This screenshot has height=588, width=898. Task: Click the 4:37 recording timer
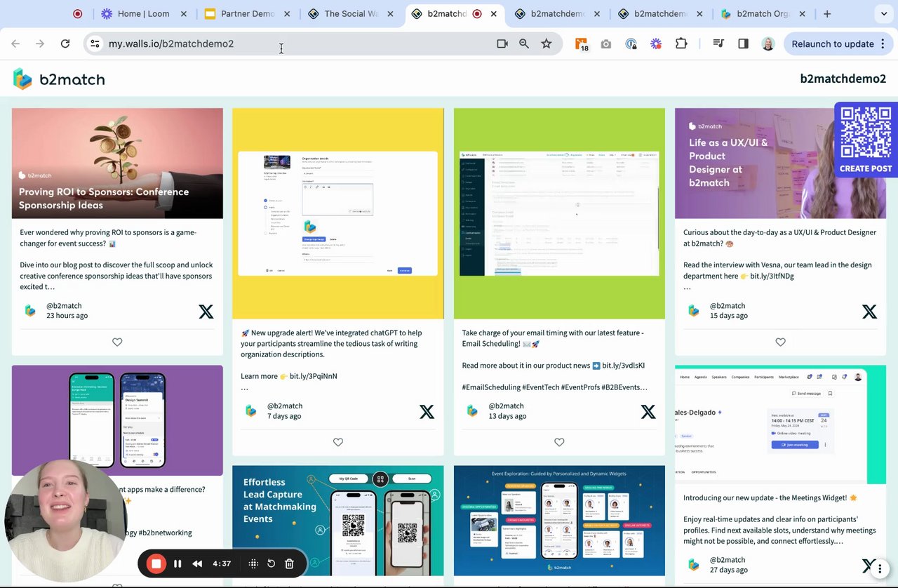[222, 563]
